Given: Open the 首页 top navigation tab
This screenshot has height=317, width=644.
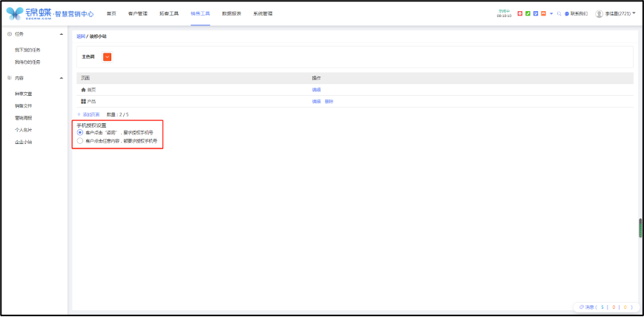Looking at the screenshot, I should (111, 13).
